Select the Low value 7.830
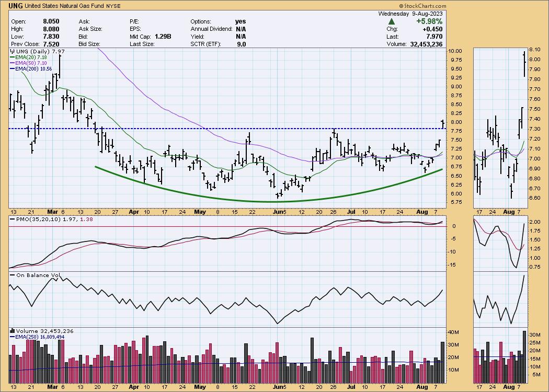This screenshot has height=392, width=549. (x=51, y=37)
